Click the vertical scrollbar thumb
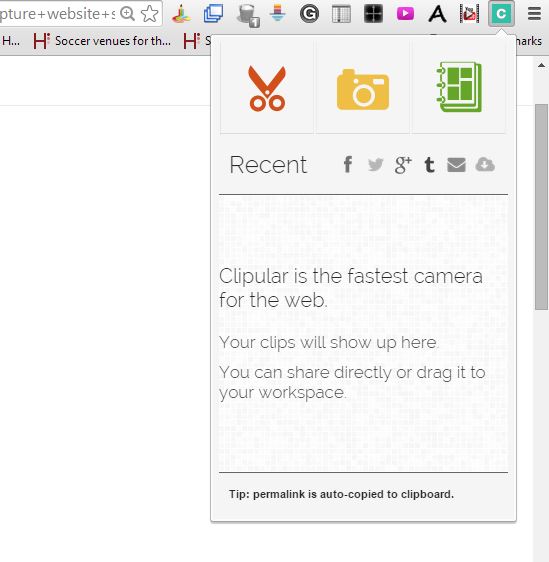This screenshot has width=549, height=562. 541,207
